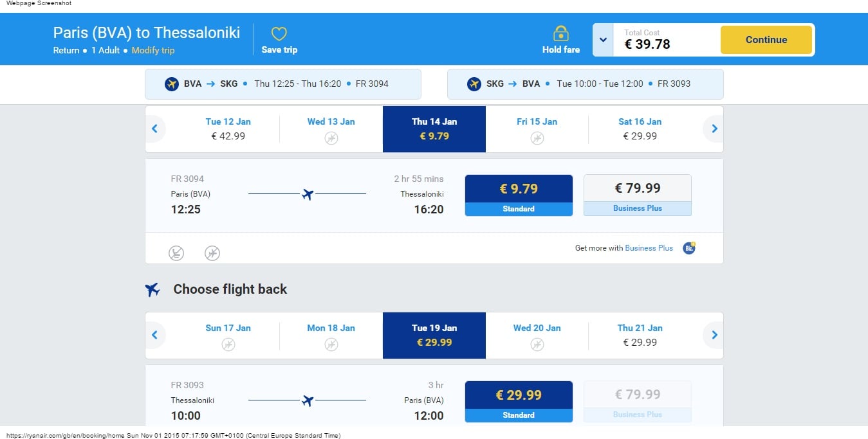868x439 pixels.
Task: Show earlier outbound dates with left chevron
Action: tap(154, 129)
